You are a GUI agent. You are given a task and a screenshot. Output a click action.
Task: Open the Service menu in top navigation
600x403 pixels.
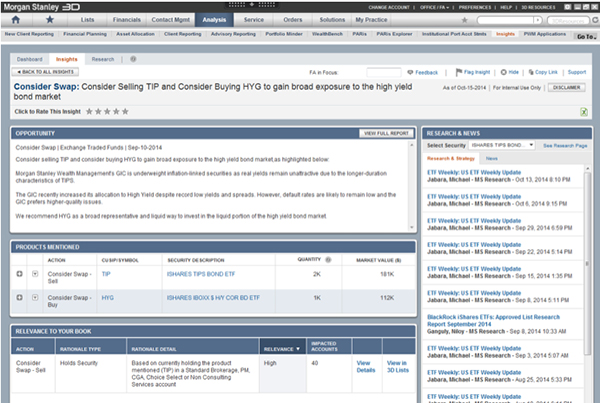pos(254,19)
